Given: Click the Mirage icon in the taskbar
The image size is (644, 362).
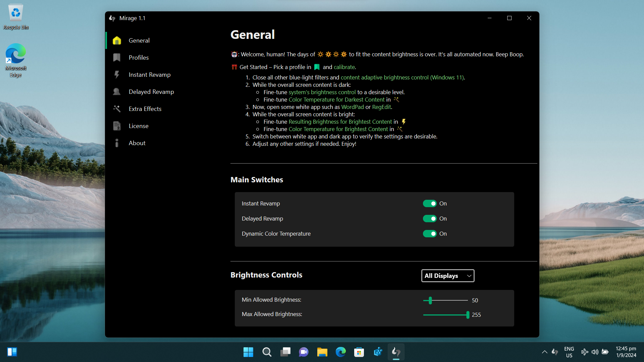Looking at the screenshot, I should click(x=396, y=352).
